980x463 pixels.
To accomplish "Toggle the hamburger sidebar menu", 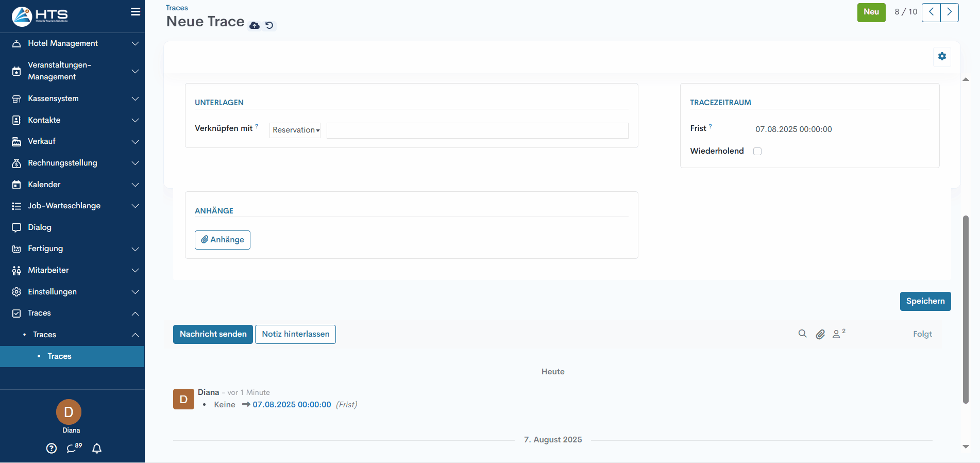I will coord(136,12).
